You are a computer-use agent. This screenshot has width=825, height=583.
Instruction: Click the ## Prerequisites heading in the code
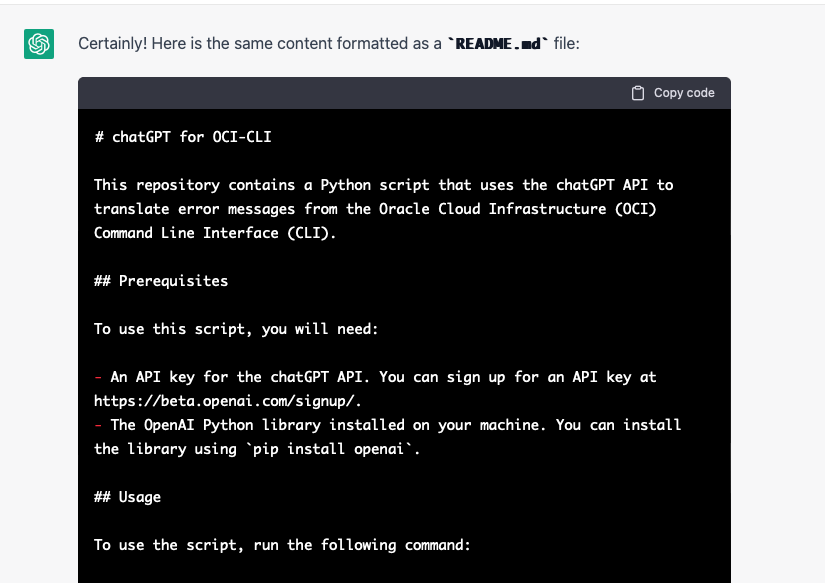[x=162, y=281]
